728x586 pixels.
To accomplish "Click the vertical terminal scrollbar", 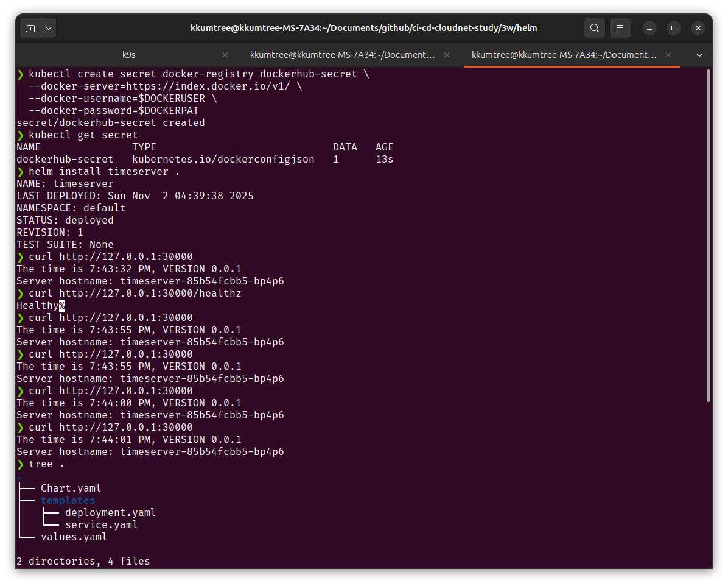I will (709, 235).
